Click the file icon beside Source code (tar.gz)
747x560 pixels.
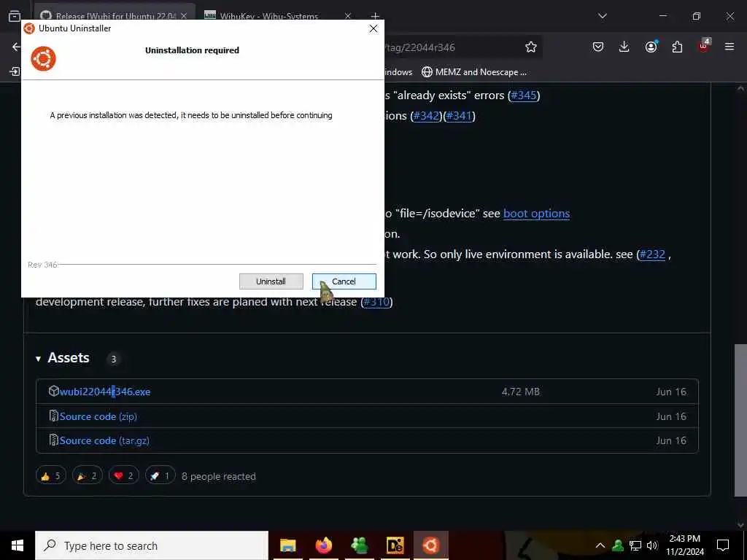coord(54,440)
